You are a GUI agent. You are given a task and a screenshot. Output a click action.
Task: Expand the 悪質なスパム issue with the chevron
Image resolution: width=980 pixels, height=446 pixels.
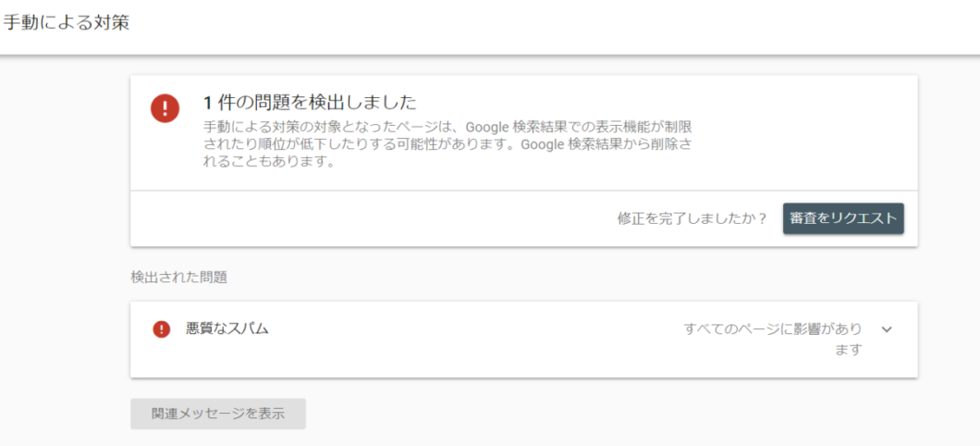(x=887, y=329)
